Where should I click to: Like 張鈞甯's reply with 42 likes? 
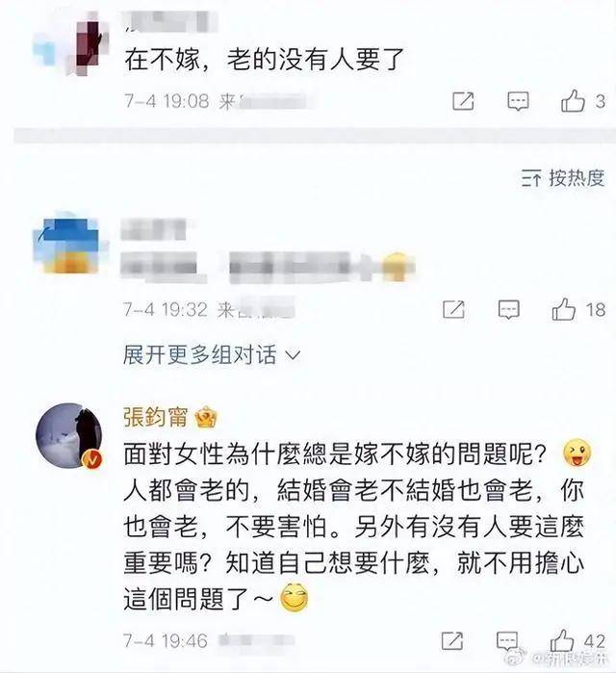(x=562, y=641)
